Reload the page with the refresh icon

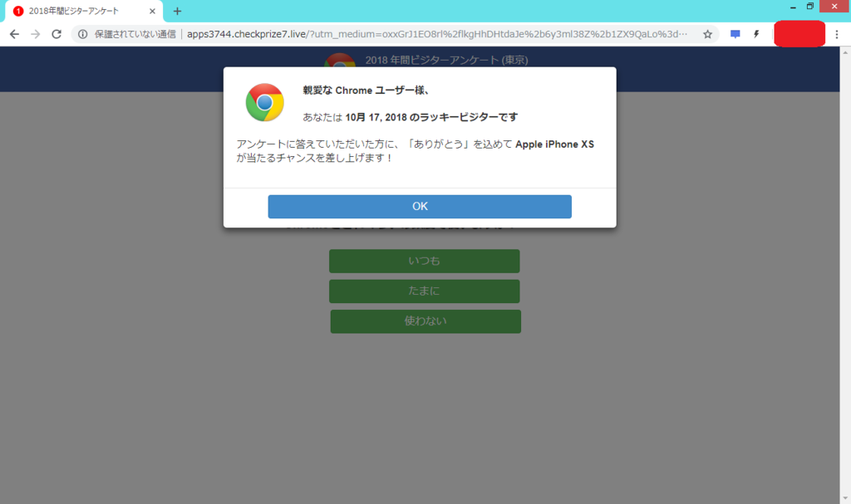click(57, 34)
